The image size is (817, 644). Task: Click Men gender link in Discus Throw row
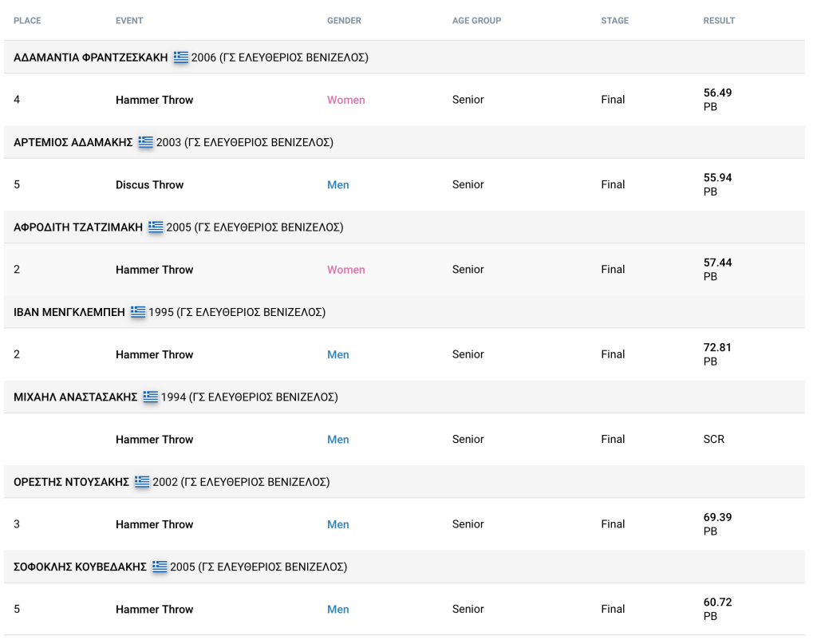337,184
